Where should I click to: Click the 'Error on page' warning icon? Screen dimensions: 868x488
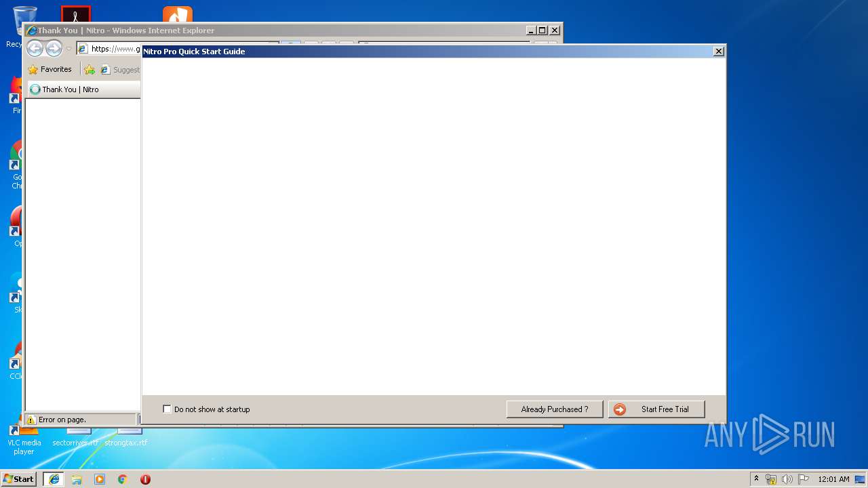[x=31, y=420]
